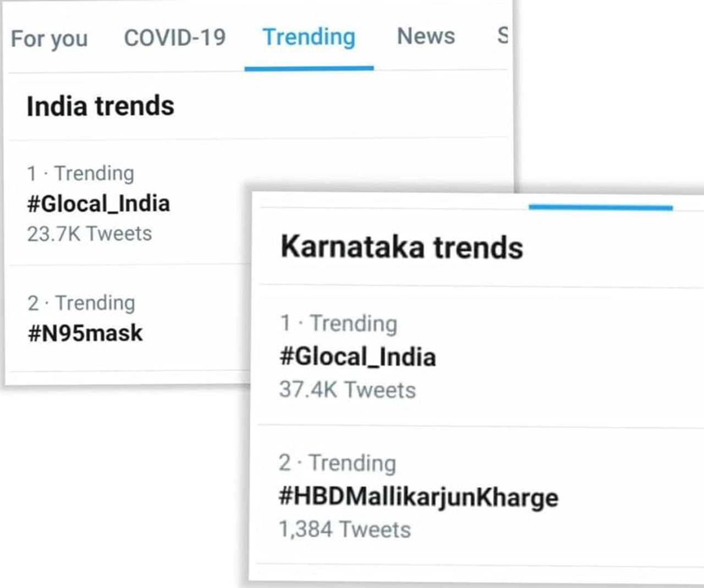Image resolution: width=704 pixels, height=588 pixels.
Task: Click "1 · Trending" label in Karnataka trends
Action: point(338,324)
